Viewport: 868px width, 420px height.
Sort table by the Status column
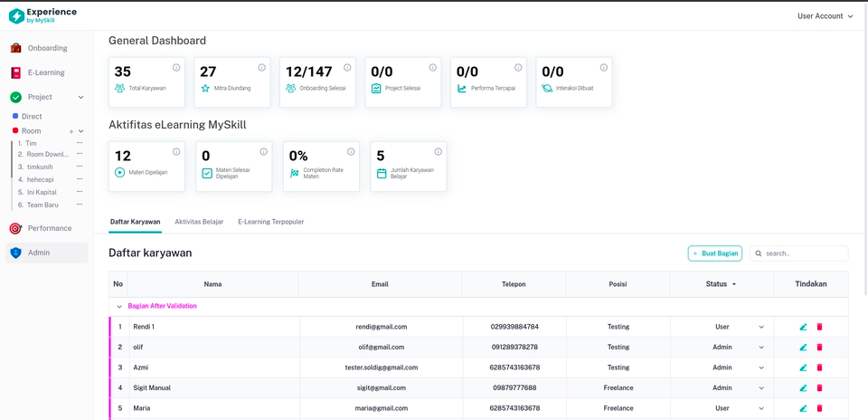coord(721,284)
